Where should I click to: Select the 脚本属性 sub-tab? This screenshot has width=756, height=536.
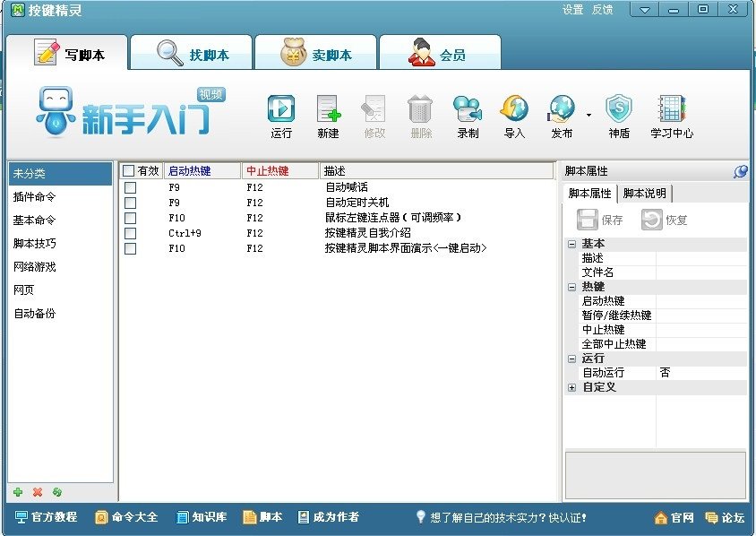point(589,194)
